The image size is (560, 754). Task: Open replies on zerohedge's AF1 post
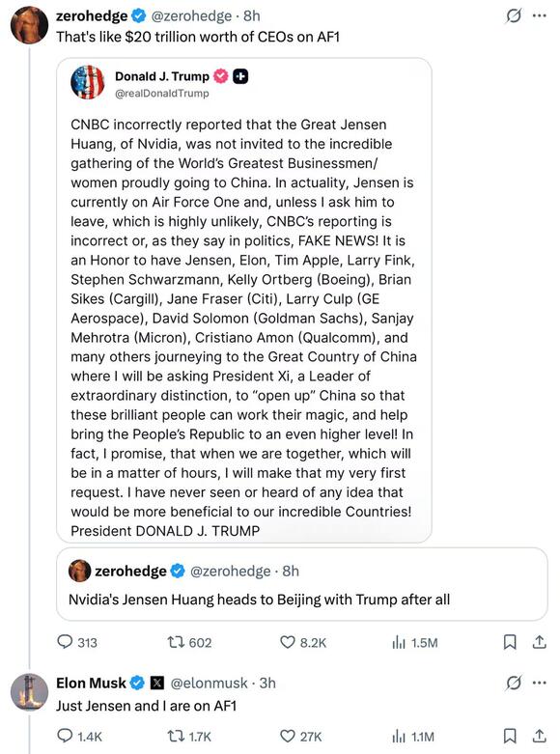click(x=77, y=642)
